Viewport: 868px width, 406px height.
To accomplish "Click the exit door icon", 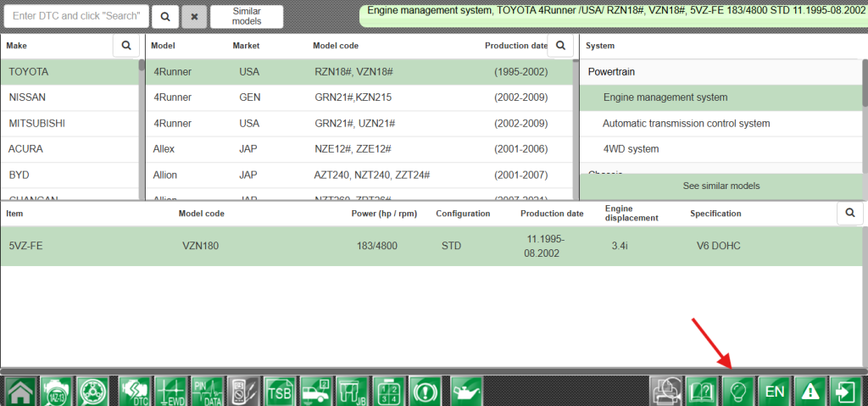I will point(846,392).
